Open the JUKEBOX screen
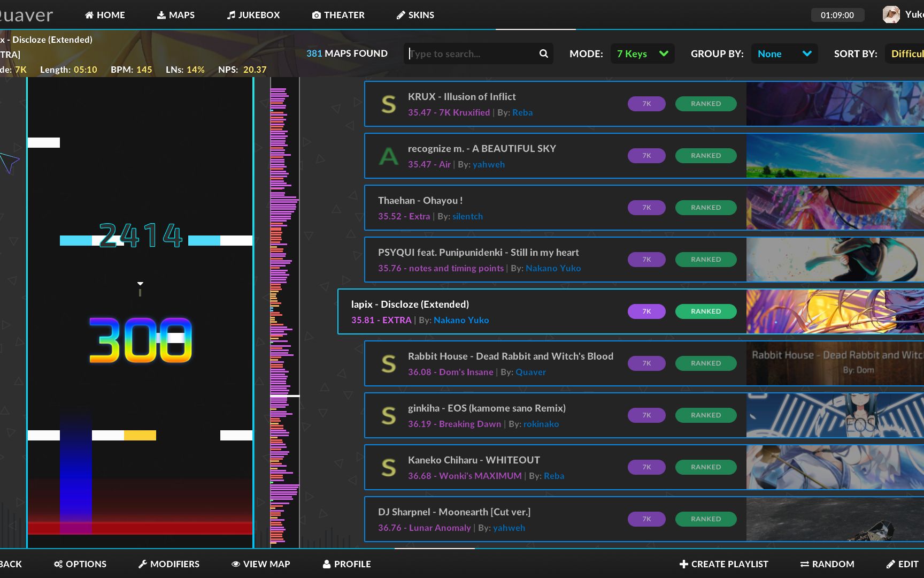 click(253, 15)
